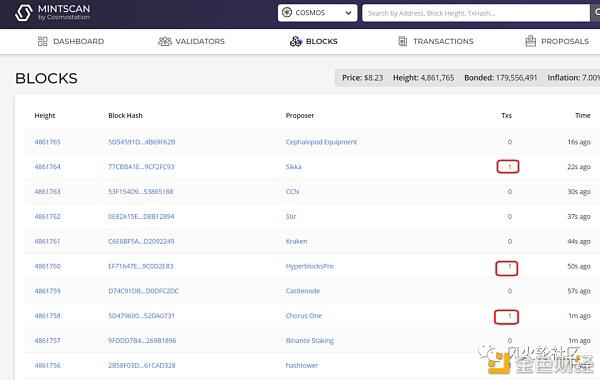
Task: Open block hash 77CBBA1E...9CF2FC93
Action: click(x=141, y=167)
